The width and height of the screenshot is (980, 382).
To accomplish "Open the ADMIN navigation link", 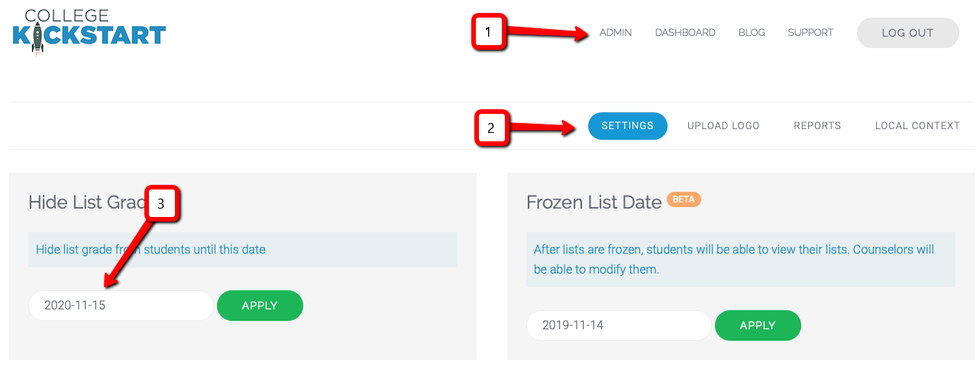I will click(616, 33).
